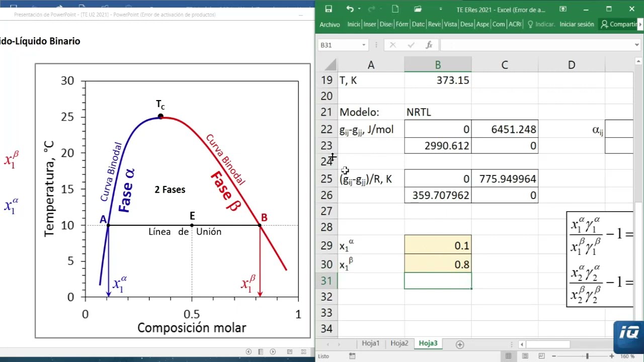The width and height of the screenshot is (644, 362).
Task: Click cell B23 containing 2990.612
Action: [438, 146]
